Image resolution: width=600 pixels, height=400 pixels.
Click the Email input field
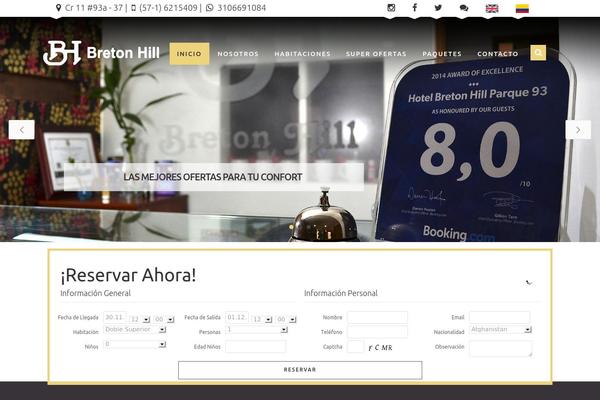coord(499,317)
